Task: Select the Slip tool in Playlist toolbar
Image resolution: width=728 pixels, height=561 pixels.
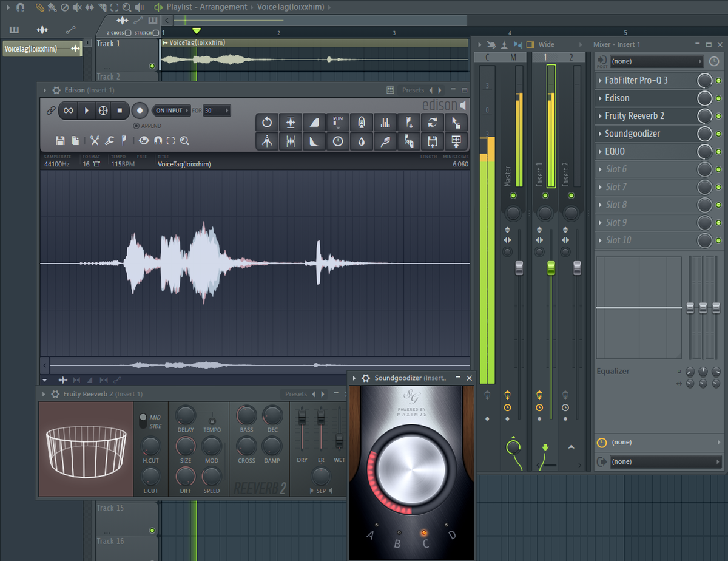Action: [90, 7]
